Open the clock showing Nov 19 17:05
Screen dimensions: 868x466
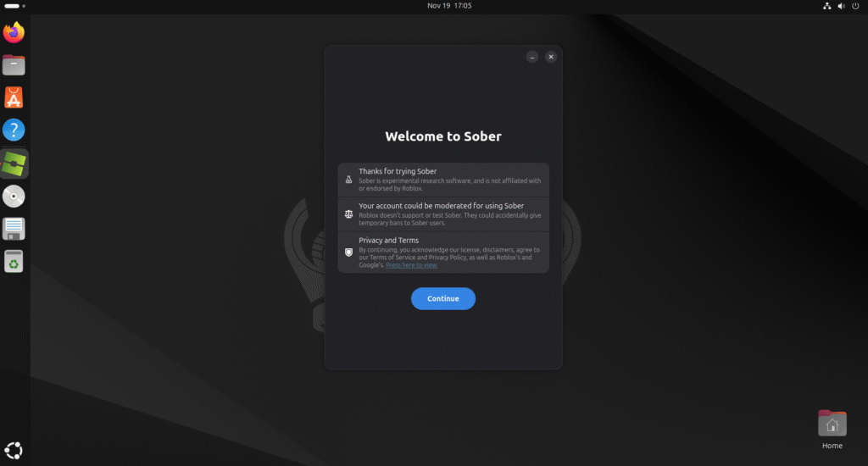click(x=449, y=6)
